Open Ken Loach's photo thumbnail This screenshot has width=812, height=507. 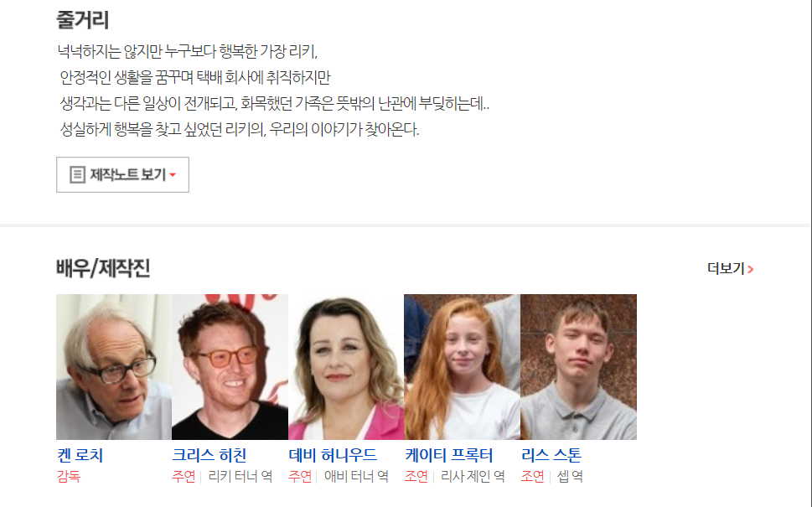click(x=114, y=367)
